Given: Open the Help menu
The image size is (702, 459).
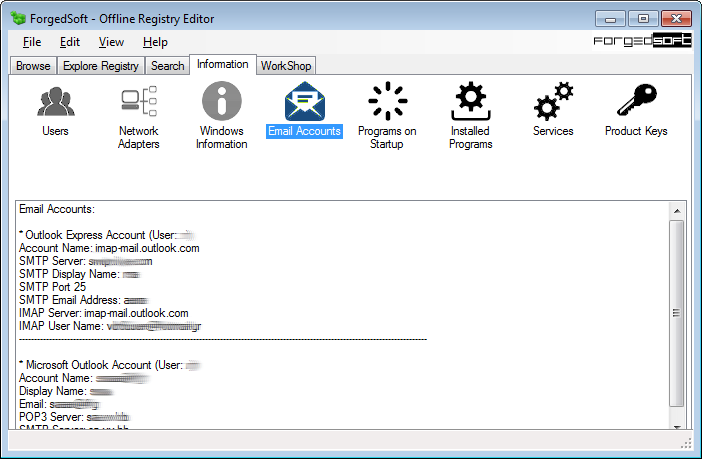Looking at the screenshot, I should click(x=155, y=42).
